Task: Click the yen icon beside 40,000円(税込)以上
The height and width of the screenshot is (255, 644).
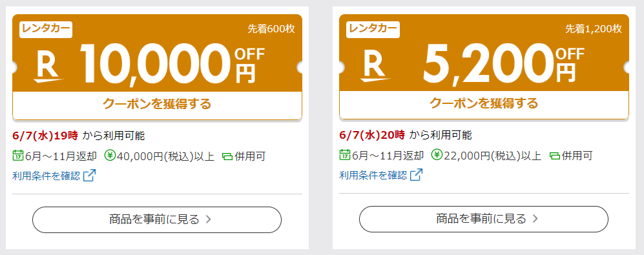Action: tap(110, 156)
